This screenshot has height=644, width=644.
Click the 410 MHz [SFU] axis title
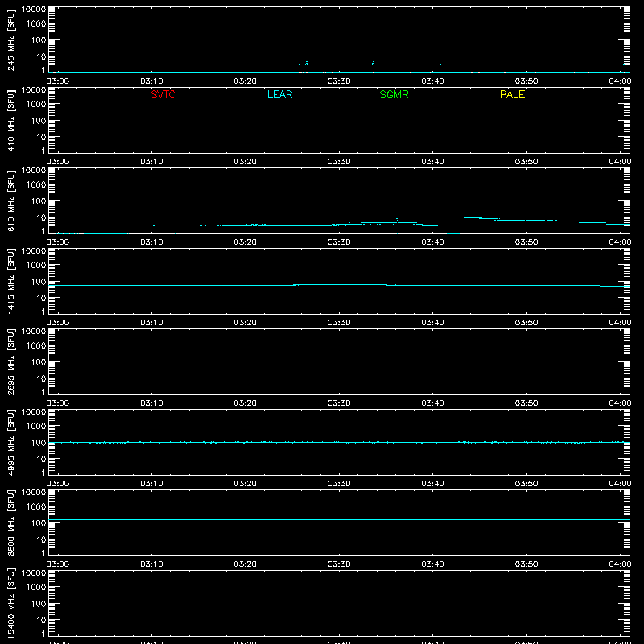pos(10,121)
